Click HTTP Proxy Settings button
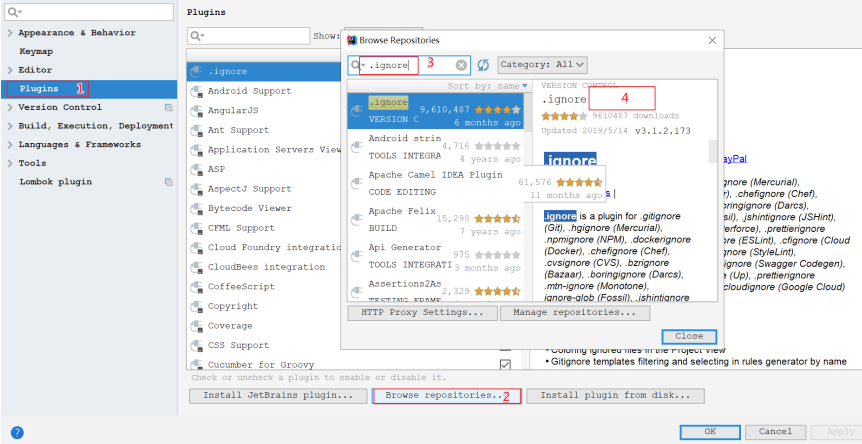 (x=423, y=313)
